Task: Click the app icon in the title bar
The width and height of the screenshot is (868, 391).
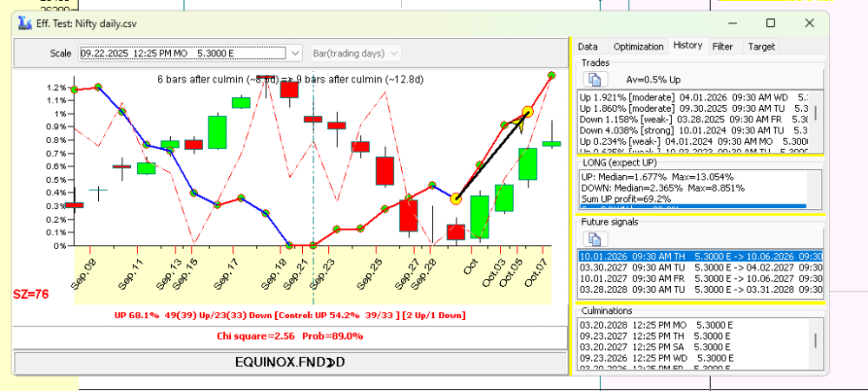Action: coord(24,23)
